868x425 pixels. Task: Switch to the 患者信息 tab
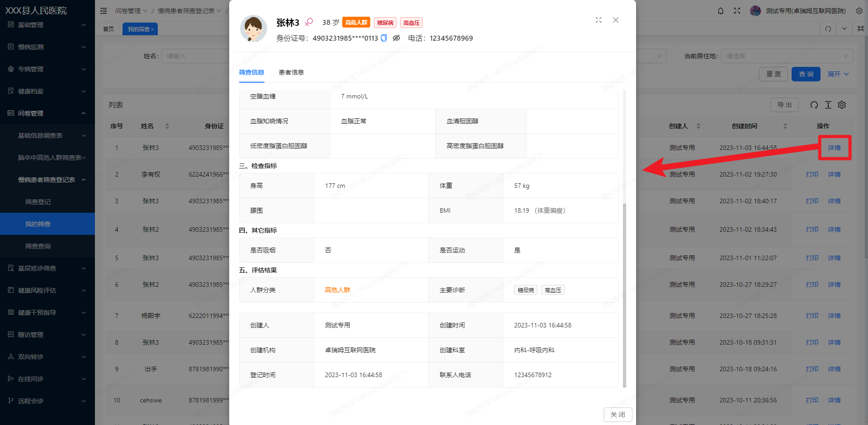(292, 72)
